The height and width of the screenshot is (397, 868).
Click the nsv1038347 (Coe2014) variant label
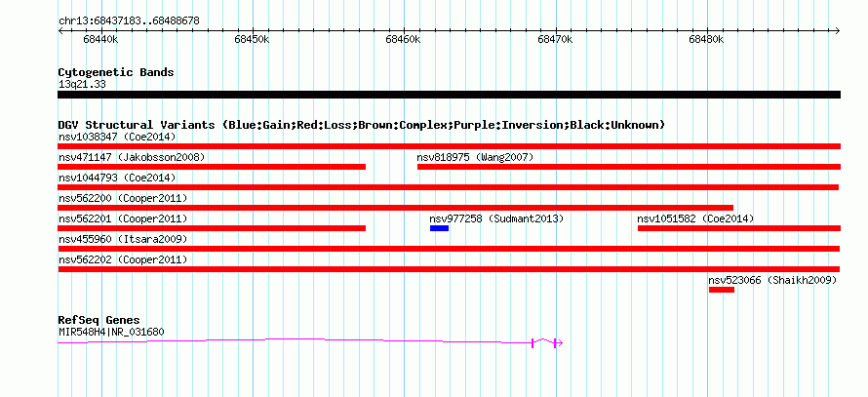point(117,137)
